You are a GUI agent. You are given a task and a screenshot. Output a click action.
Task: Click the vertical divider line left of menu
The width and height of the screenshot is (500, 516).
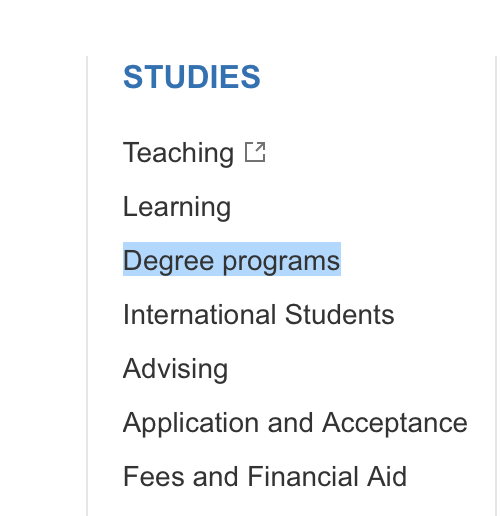87,286
